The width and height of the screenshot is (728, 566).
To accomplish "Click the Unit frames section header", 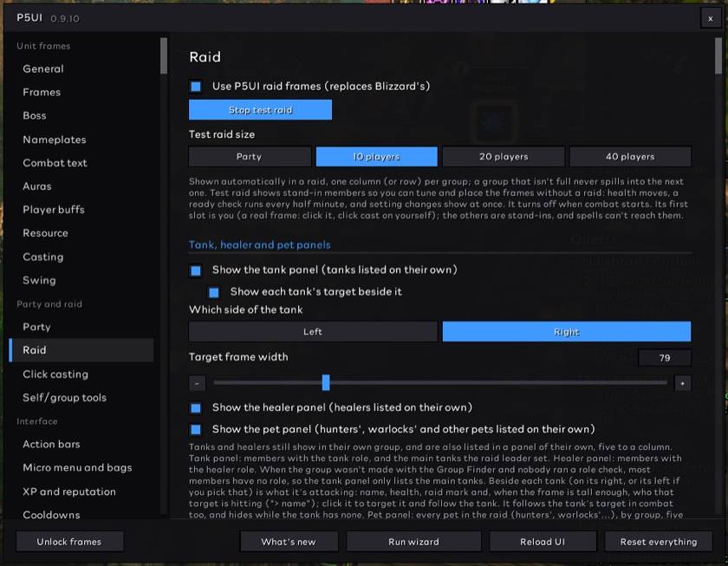I will 43,46.
